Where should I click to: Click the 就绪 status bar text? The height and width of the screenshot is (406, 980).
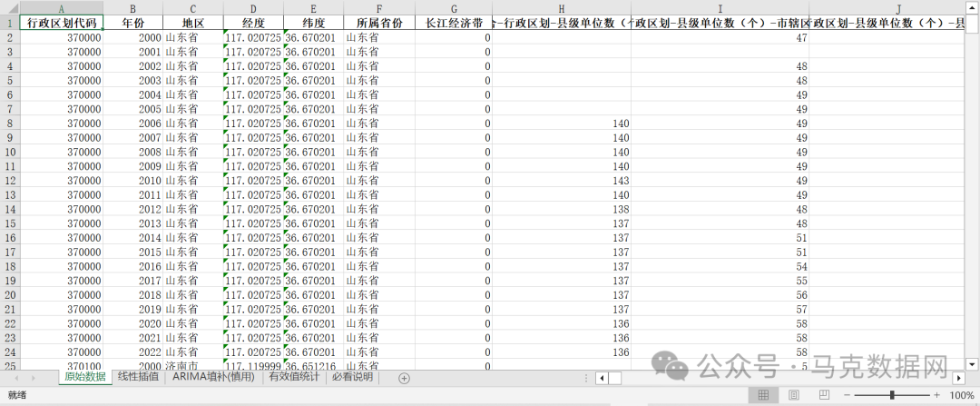pyautogui.click(x=17, y=395)
